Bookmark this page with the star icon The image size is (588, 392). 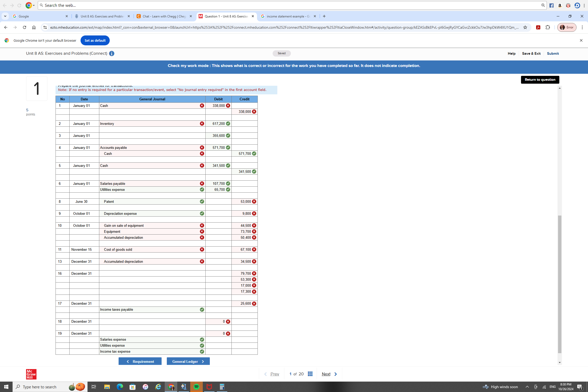click(x=525, y=27)
